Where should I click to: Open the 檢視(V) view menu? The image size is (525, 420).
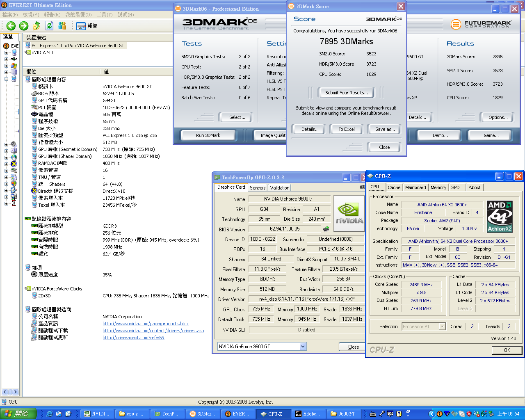(31, 15)
